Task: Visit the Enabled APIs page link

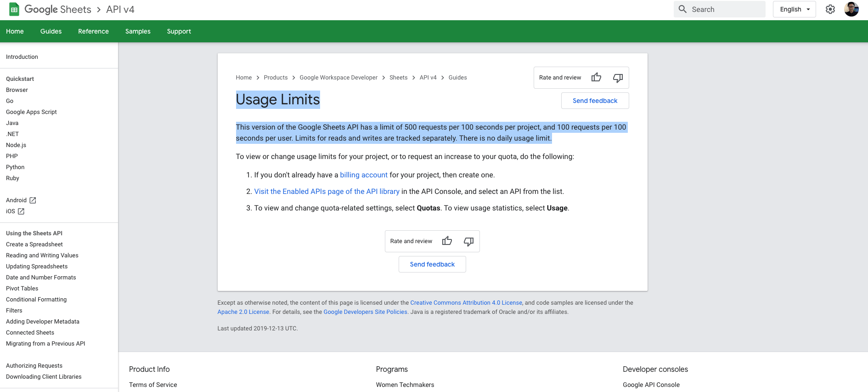Action: (x=327, y=191)
